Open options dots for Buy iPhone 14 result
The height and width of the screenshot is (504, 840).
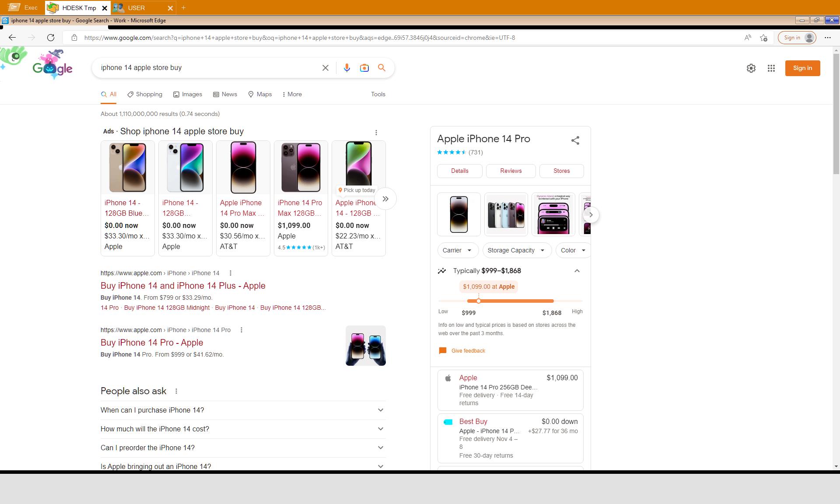[231, 273]
